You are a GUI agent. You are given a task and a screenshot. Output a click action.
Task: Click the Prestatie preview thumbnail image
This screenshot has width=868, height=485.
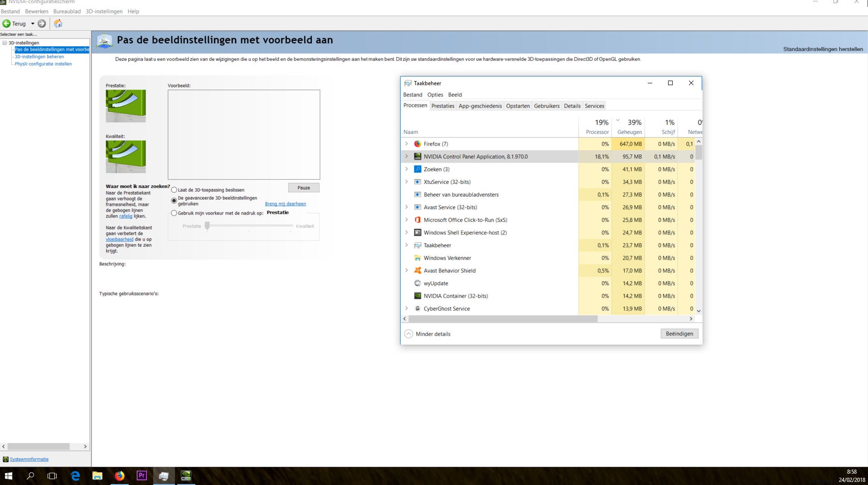tap(126, 106)
